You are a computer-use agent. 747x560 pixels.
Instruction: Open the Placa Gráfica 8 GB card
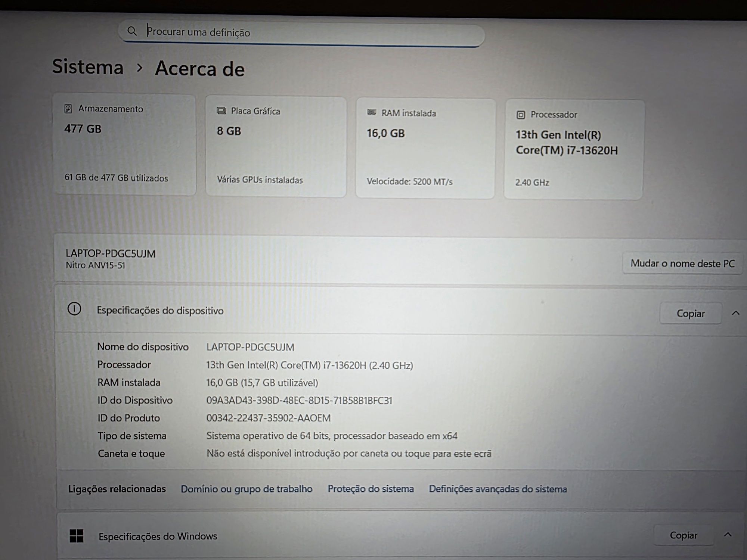pyautogui.click(x=276, y=146)
